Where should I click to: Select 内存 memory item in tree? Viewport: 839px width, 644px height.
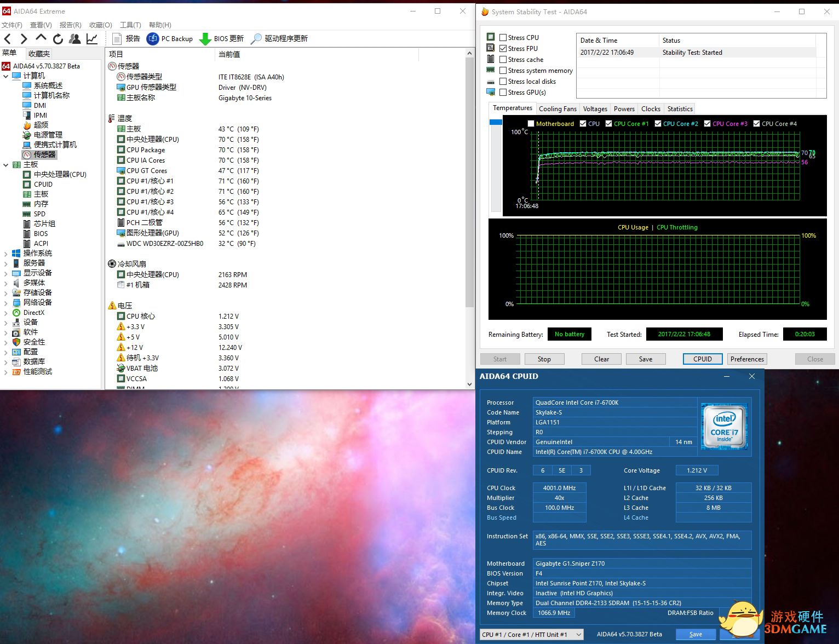36,204
